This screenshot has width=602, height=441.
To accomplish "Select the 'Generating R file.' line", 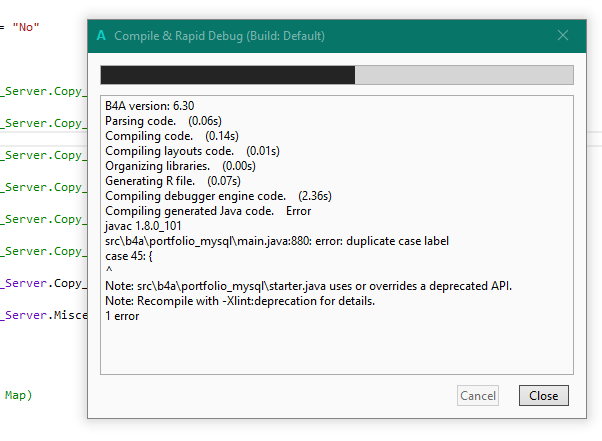I will point(173,181).
